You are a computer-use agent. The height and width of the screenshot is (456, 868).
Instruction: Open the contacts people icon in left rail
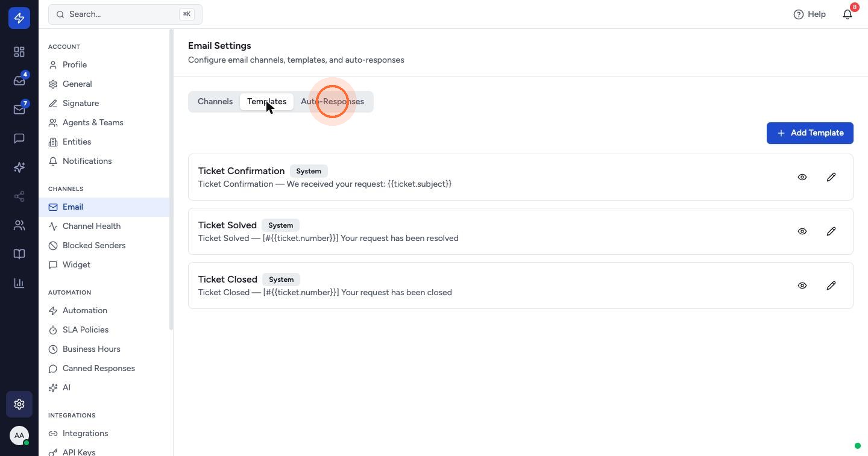point(19,225)
